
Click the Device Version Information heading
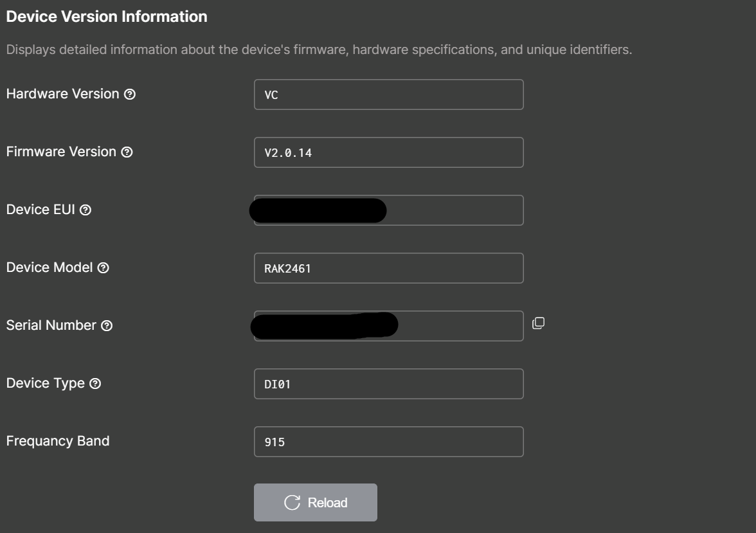107,17
